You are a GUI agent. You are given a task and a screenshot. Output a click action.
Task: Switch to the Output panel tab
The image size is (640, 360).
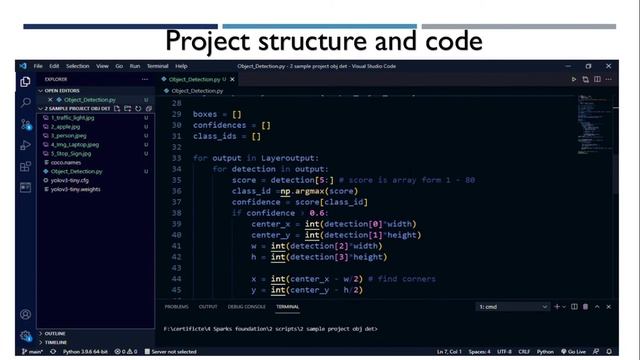208,307
